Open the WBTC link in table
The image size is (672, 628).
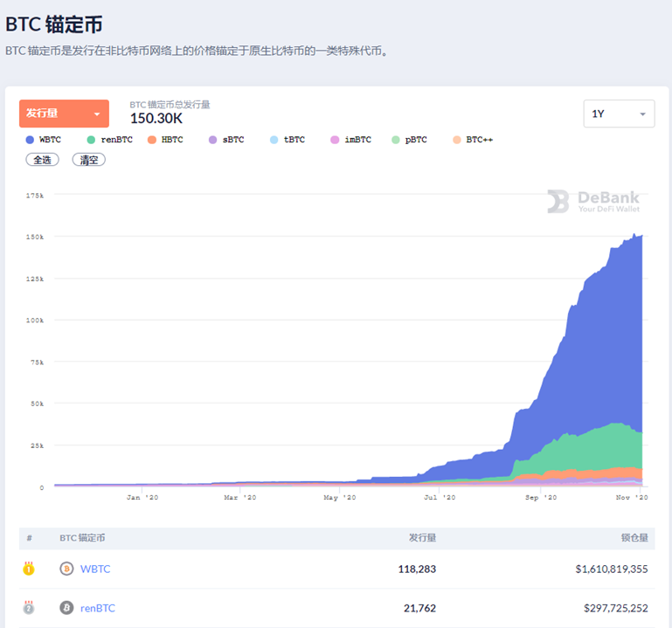tap(95, 569)
